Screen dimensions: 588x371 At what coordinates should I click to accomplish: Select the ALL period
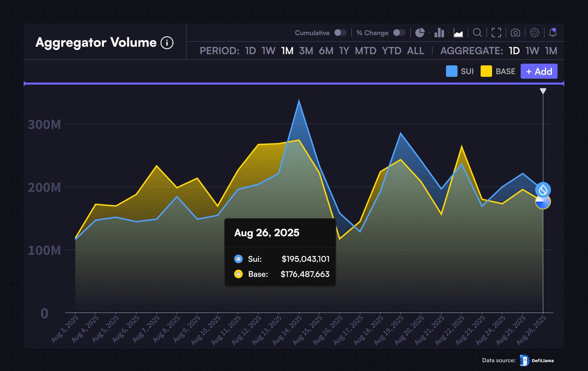pos(416,51)
